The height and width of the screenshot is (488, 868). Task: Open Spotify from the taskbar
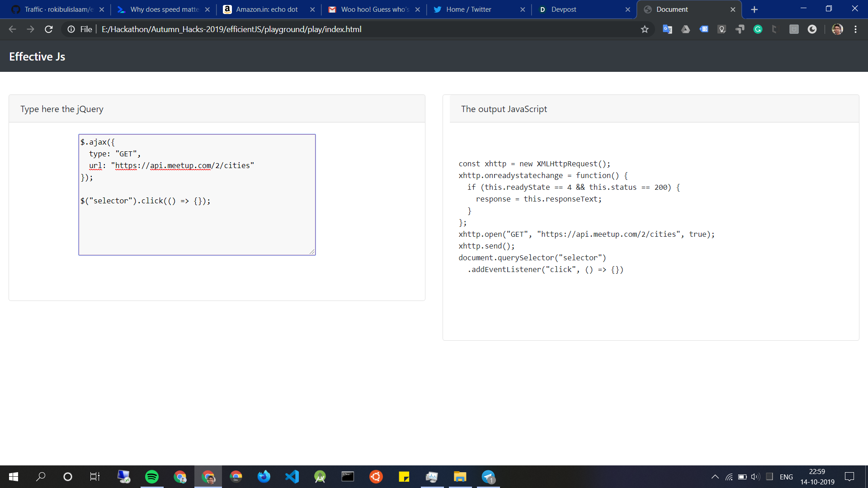152,477
